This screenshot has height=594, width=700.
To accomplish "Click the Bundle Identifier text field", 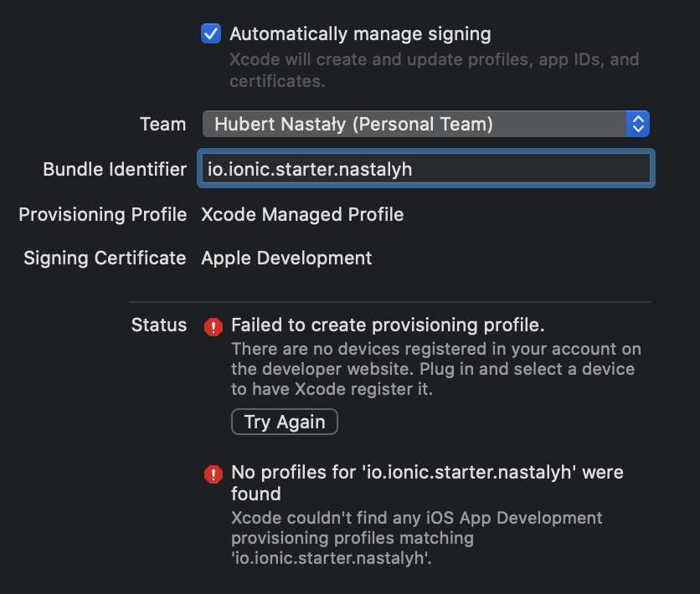I will click(x=425, y=169).
